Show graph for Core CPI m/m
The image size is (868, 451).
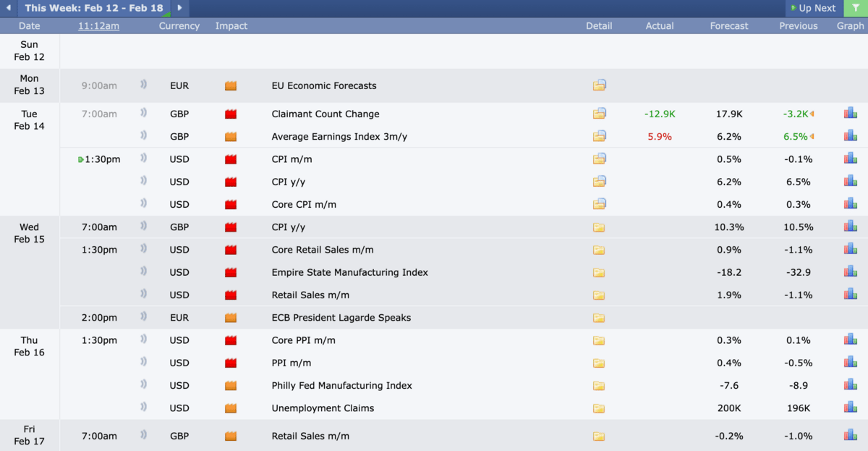(851, 203)
